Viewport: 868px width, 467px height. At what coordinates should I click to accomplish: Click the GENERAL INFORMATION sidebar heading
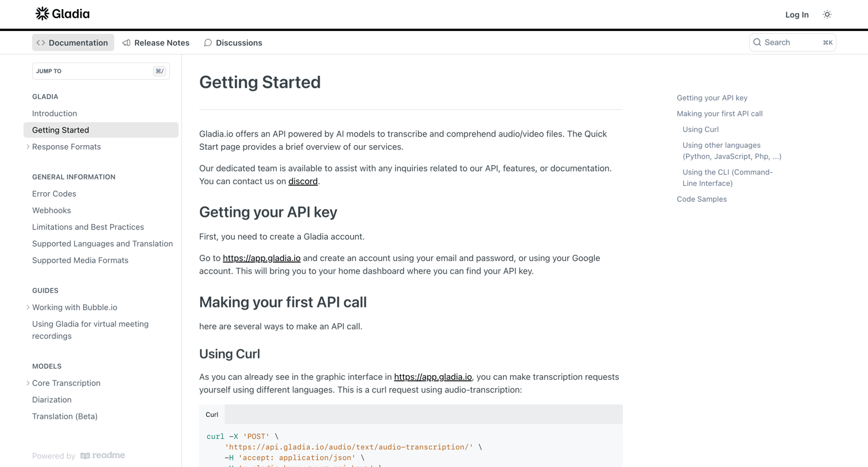tap(73, 177)
